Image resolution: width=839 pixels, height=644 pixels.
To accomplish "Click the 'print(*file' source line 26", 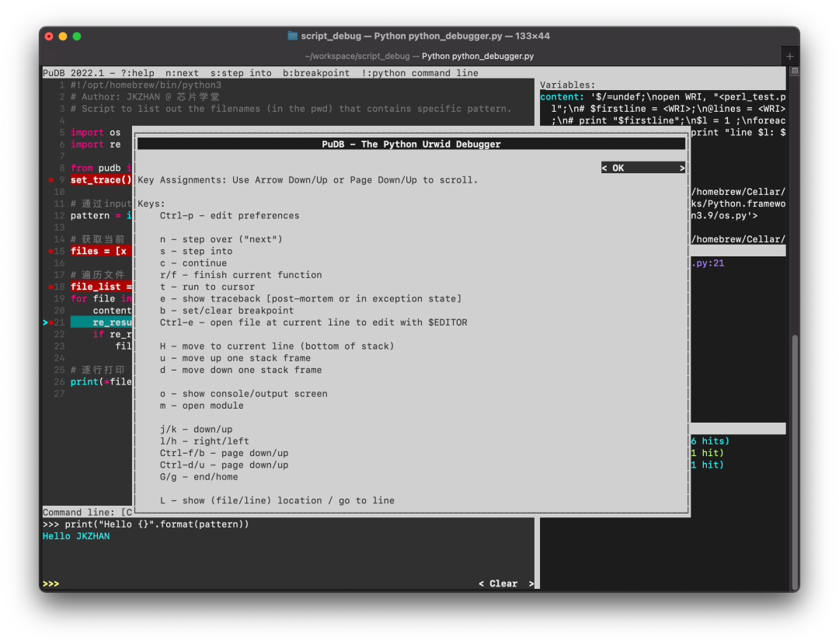I will [100, 382].
